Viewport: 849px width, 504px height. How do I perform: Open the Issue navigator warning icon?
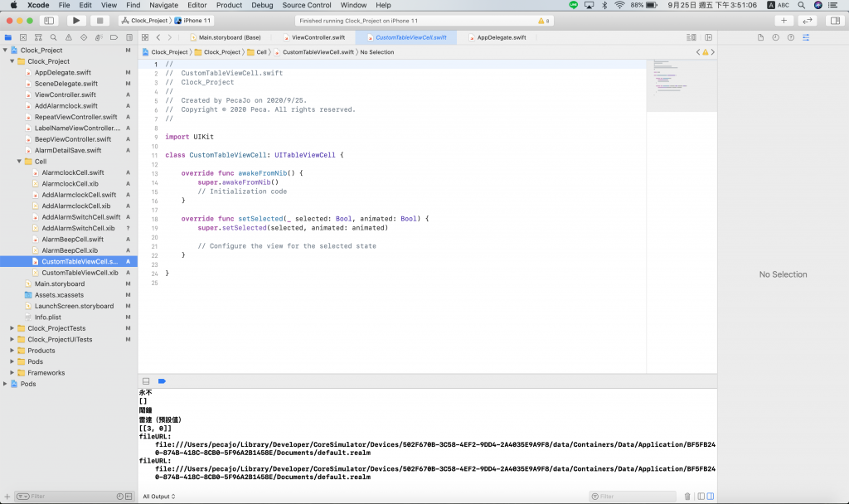(x=68, y=37)
